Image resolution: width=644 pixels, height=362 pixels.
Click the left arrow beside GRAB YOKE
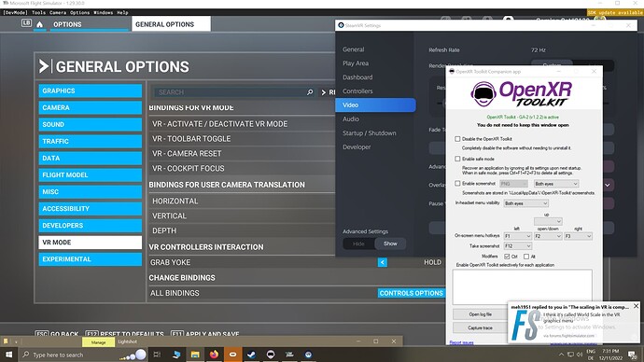(383, 262)
